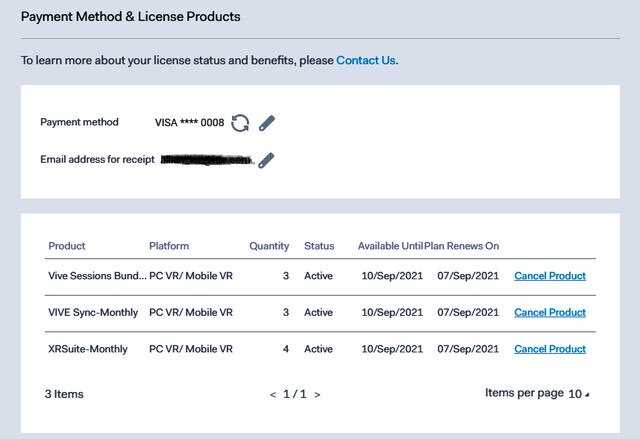Open the Items per page dropdown

[578, 394]
